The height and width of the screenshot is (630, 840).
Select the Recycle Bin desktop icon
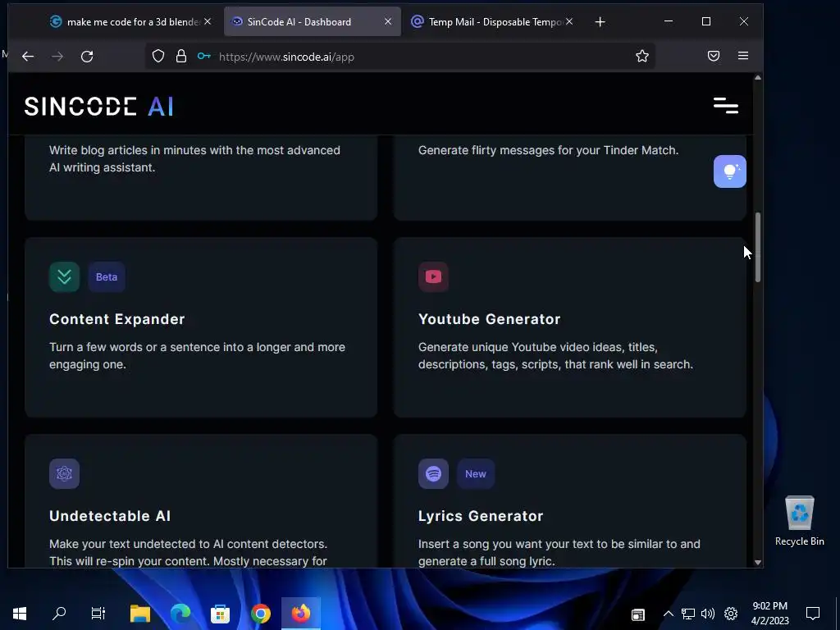coord(799,521)
